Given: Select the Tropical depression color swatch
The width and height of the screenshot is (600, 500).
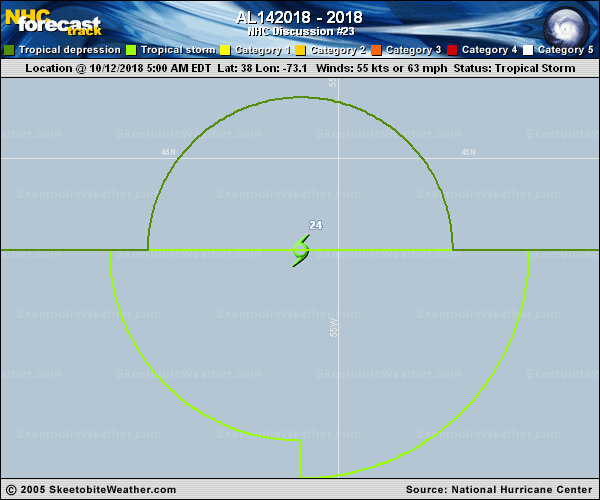Looking at the screenshot, I should (9, 50).
